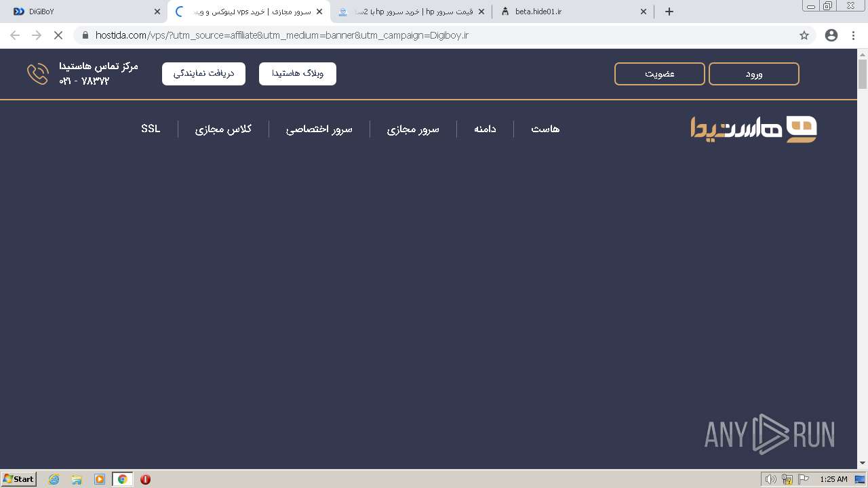Click the padlock site info icon
Image resolution: width=868 pixels, height=488 pixels.
pos(85,35)
